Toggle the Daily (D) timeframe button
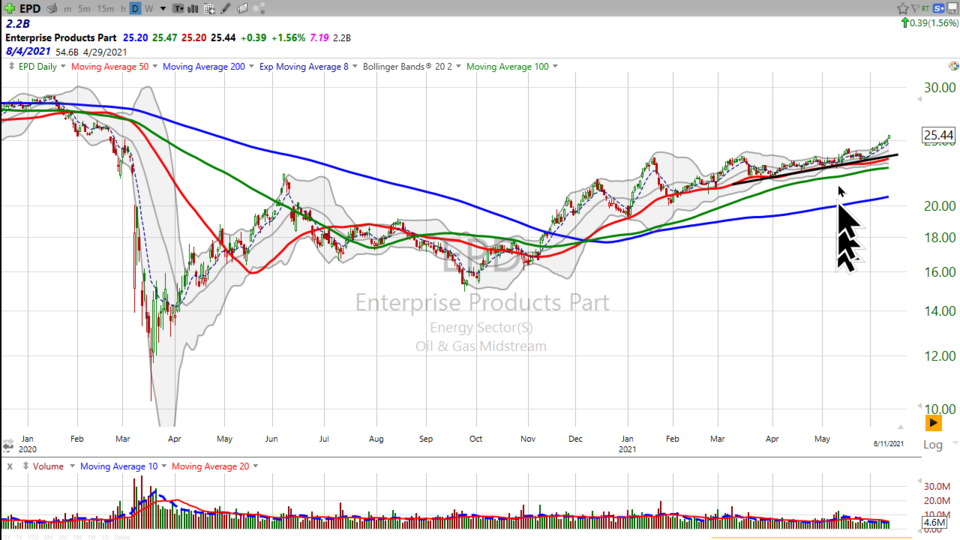Image resolution: width=960 pixels, height=540 pixels. [x=135, y=8]
